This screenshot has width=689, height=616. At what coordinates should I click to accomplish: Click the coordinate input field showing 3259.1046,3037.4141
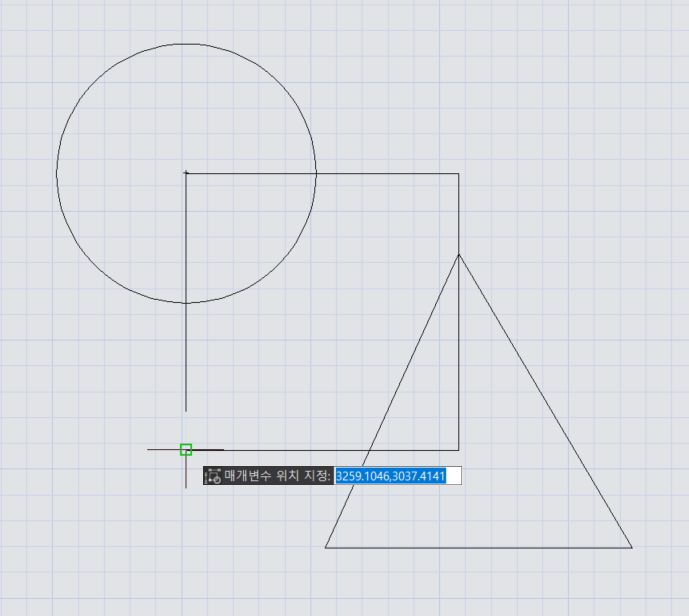(398, 476)
